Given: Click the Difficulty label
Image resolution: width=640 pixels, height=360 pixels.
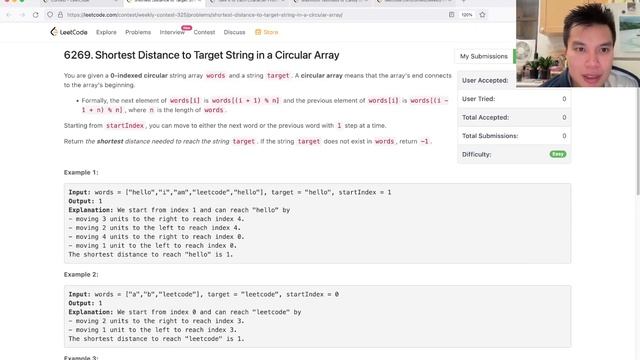Looking at the screenshot, I should (476, 154).
